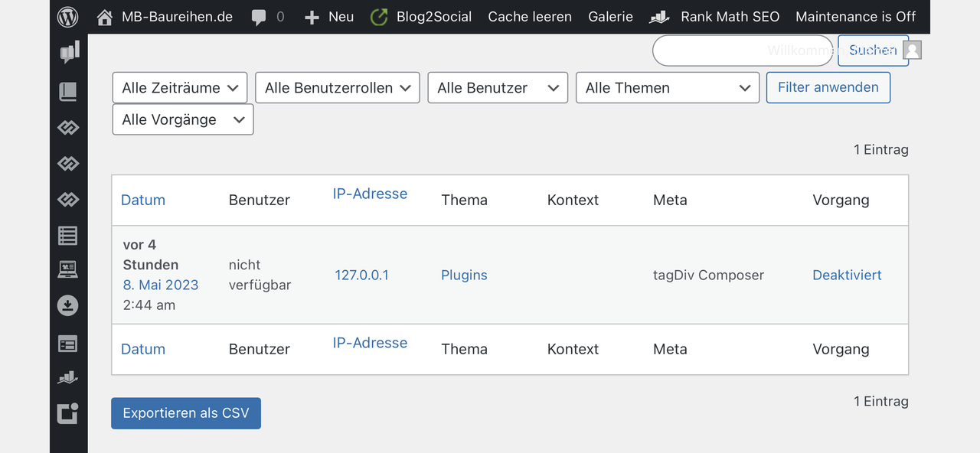
Task: Open the Alle Zeiträume dropdown
Action: point(180,88)
